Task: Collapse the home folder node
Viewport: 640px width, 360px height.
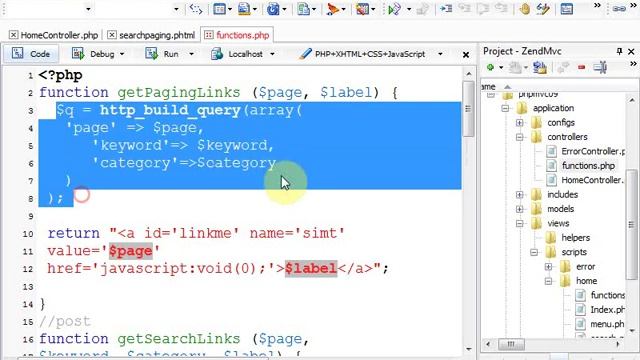Action: click(548, 281)
